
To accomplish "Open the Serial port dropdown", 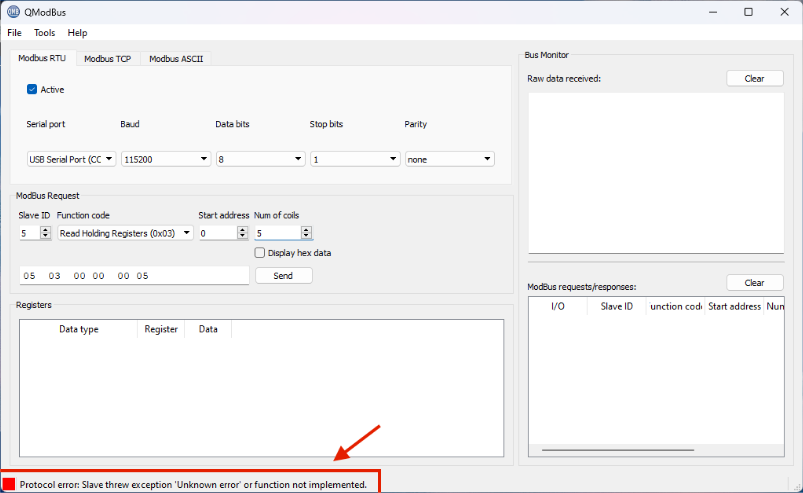I will point(71,159).
